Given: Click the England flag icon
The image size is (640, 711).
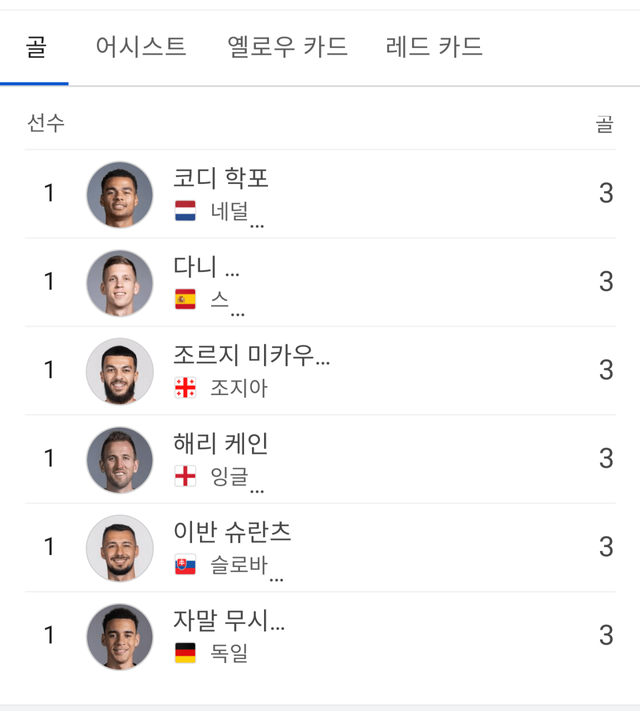Looking at the screenshot, I should pos(185,476).
